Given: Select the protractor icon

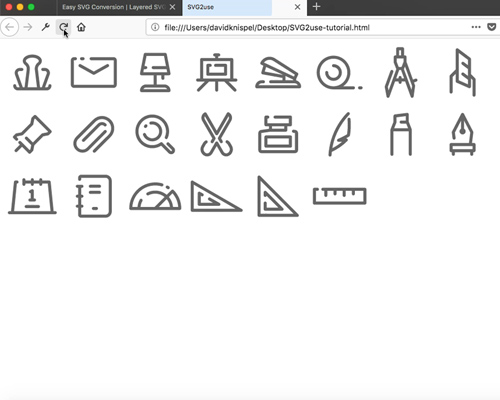Looking at the screenshot, I should [x=155, y=196].
